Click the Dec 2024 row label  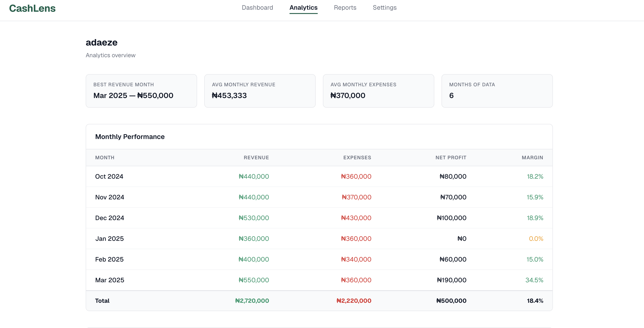[110, 218]
